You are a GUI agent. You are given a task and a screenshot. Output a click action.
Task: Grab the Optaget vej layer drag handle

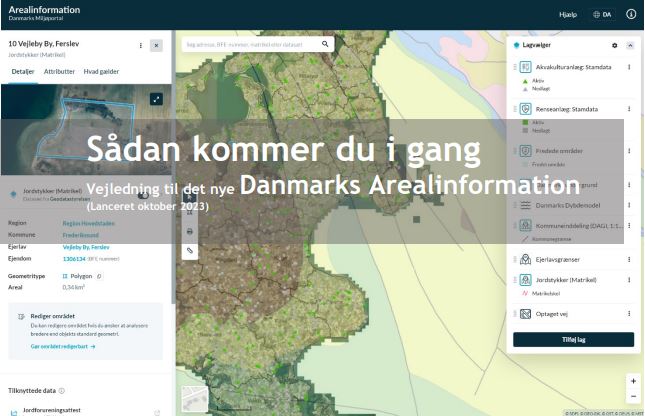[515, 314]
